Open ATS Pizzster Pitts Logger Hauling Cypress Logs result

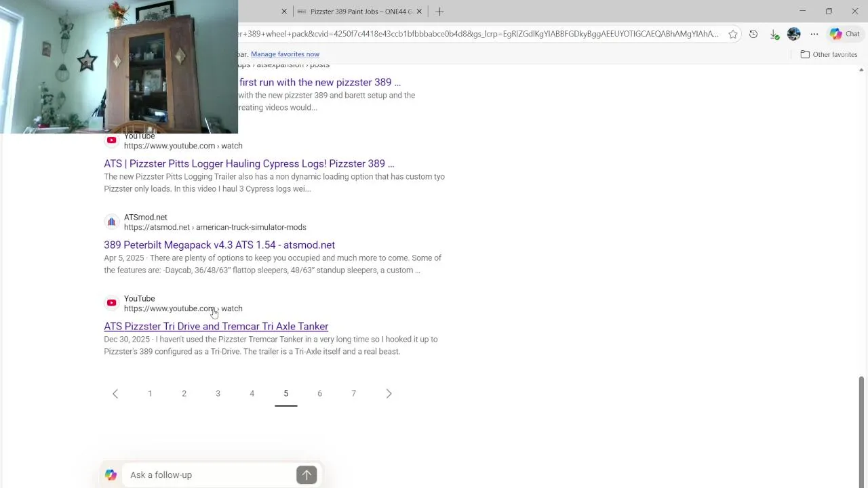(x=249, y=163)
